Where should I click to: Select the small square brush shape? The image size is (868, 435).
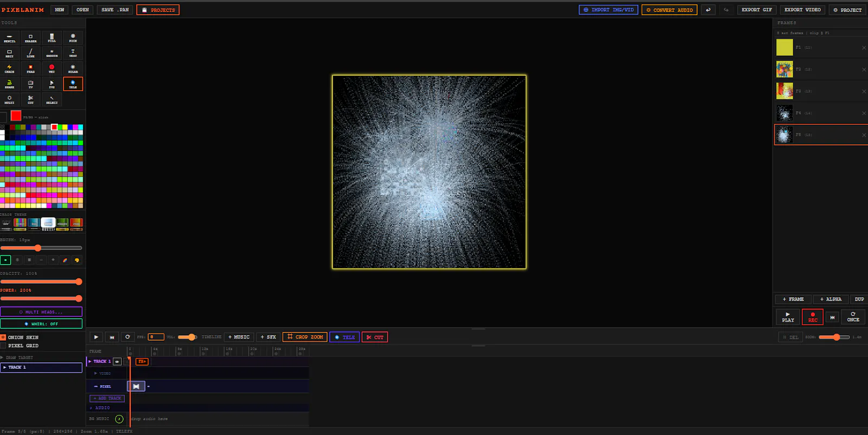coord(5,260)
